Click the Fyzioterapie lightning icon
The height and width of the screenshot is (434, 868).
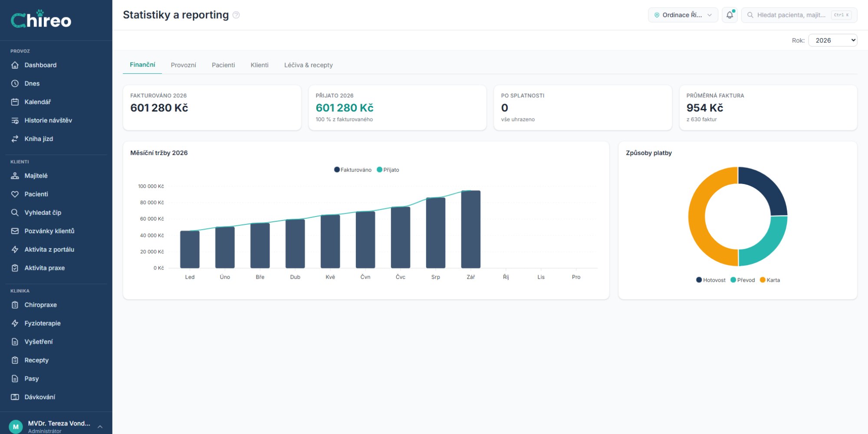tap(15, 323)
